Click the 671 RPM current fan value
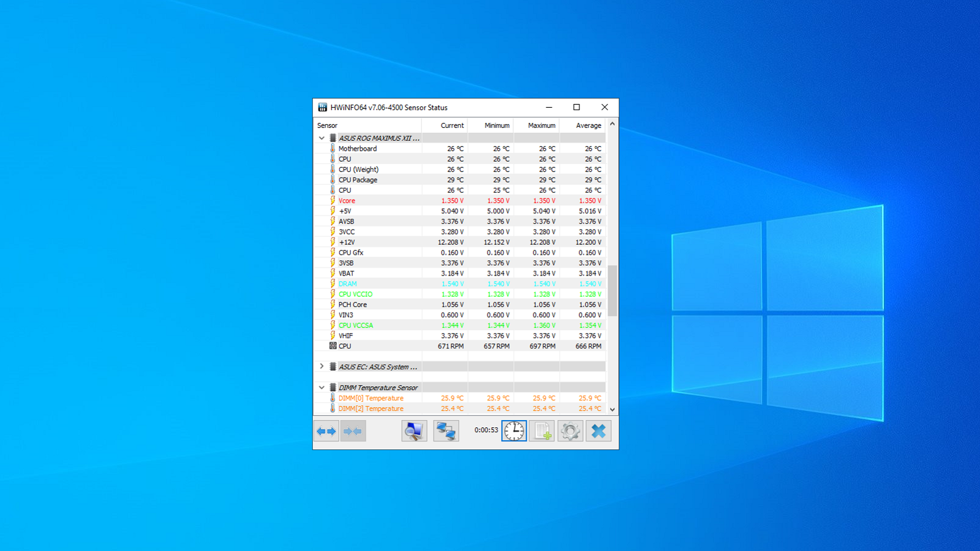 451,347
